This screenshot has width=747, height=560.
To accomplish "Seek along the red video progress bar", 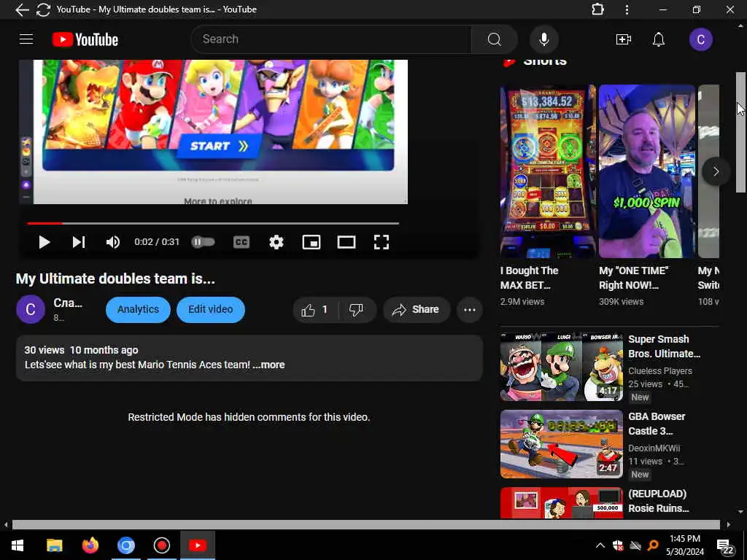I will pyautogui.click(x=213, y=223).
